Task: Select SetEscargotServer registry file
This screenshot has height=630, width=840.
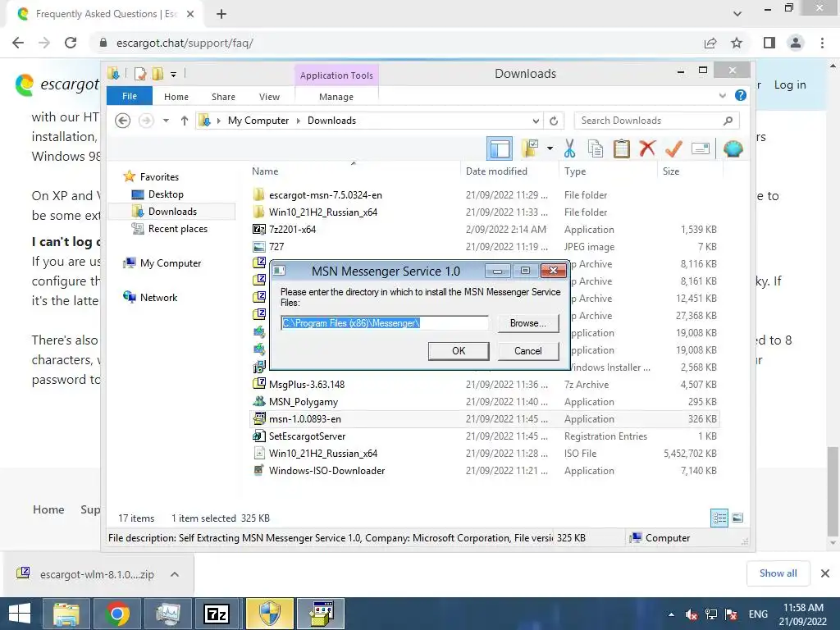Action: [307, 436]
